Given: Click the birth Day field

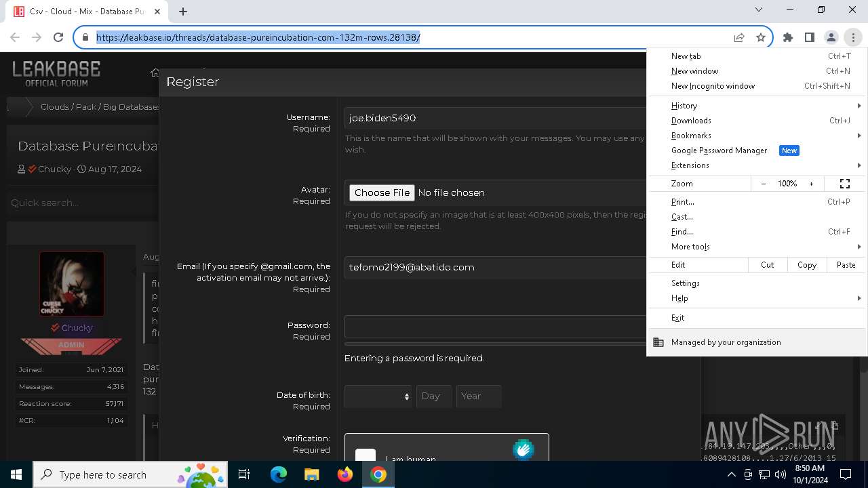Looking at the screenshot, I should point(434,396).
